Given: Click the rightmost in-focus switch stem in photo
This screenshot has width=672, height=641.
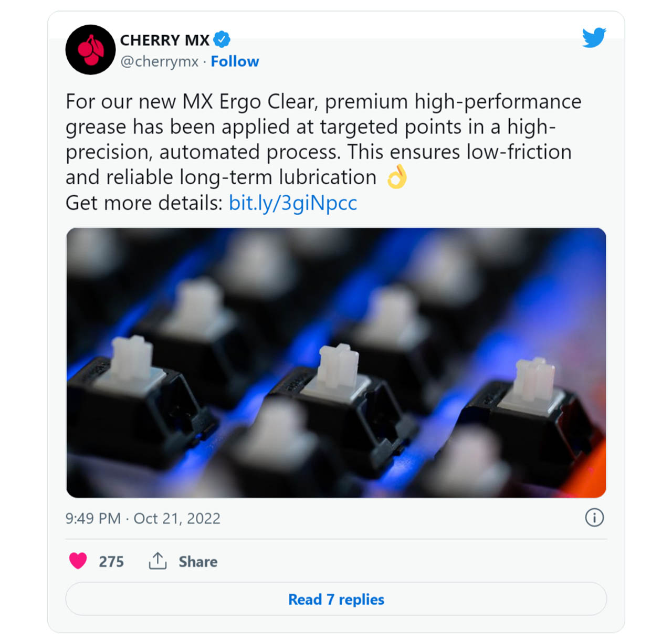Looking at the screenshot, I should pos(534,380).
